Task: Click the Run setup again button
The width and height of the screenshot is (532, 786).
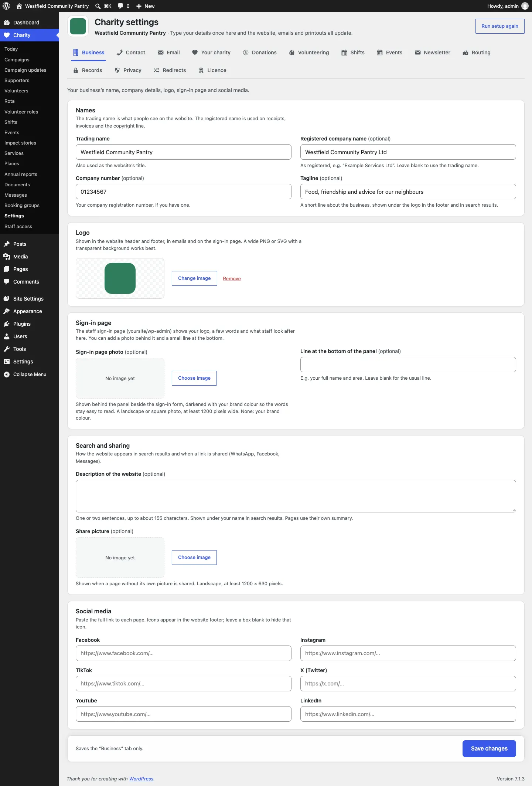Action: pos(500,26)
